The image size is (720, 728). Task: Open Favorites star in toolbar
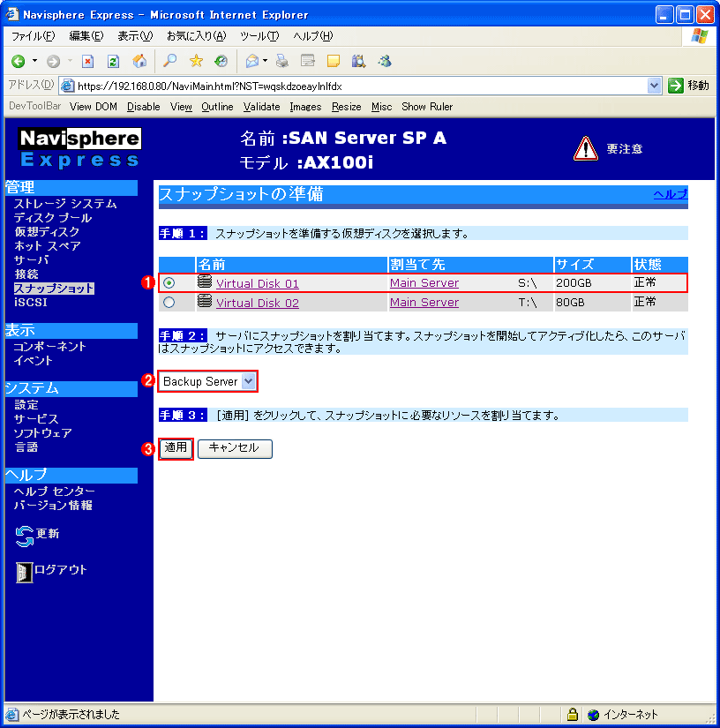[196, 61]
